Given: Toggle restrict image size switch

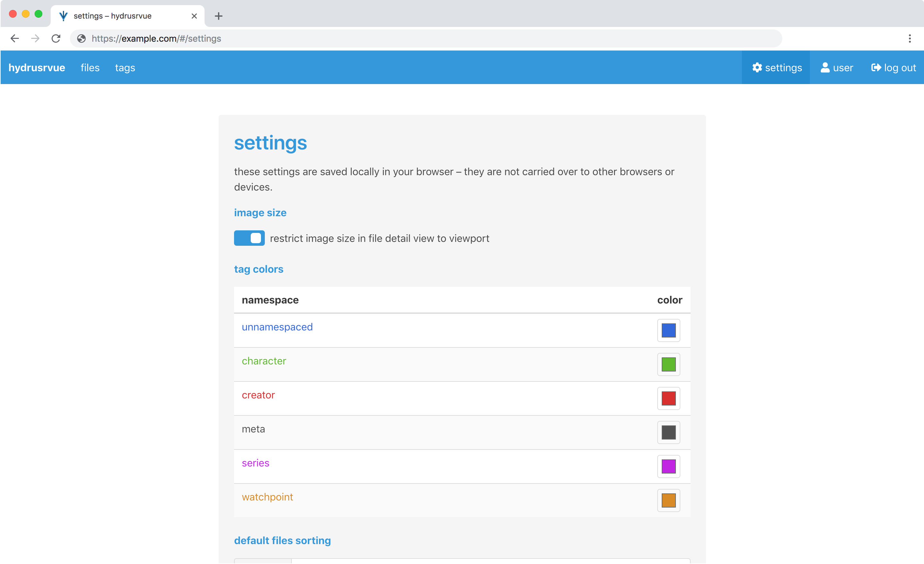Looking at the screenshot, I should click(249, 238).
